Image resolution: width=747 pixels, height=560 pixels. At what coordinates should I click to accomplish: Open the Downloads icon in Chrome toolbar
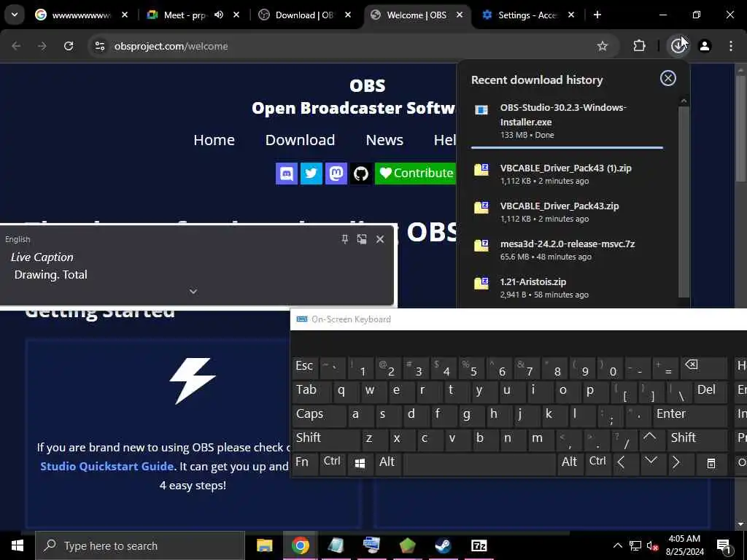pos(678,46)
